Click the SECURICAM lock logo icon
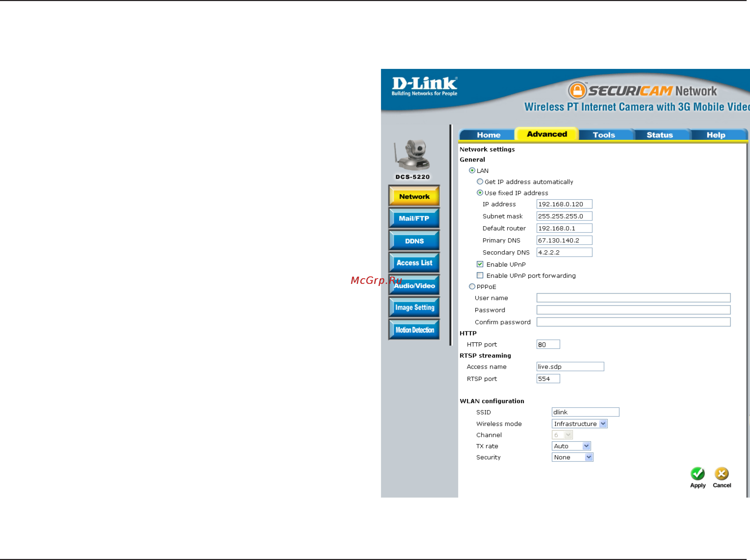The height and width of the screenshot is (560, 750). (x=577, y=91)
